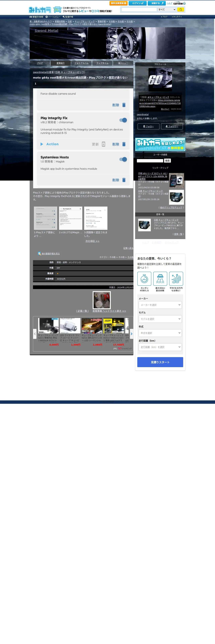Click the 無料会員登録 button
Image resolution: width=215 pixels, height=644 pixels.
click(118, 3)
